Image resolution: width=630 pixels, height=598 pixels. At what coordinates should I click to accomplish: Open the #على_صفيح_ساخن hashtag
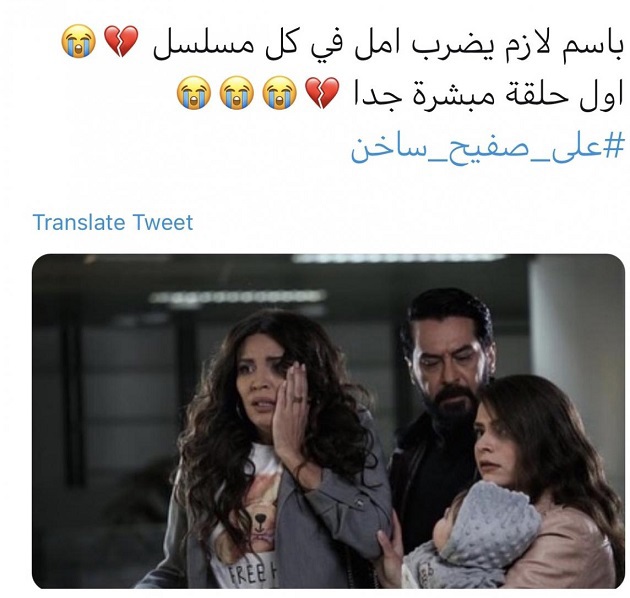[488, 148]
